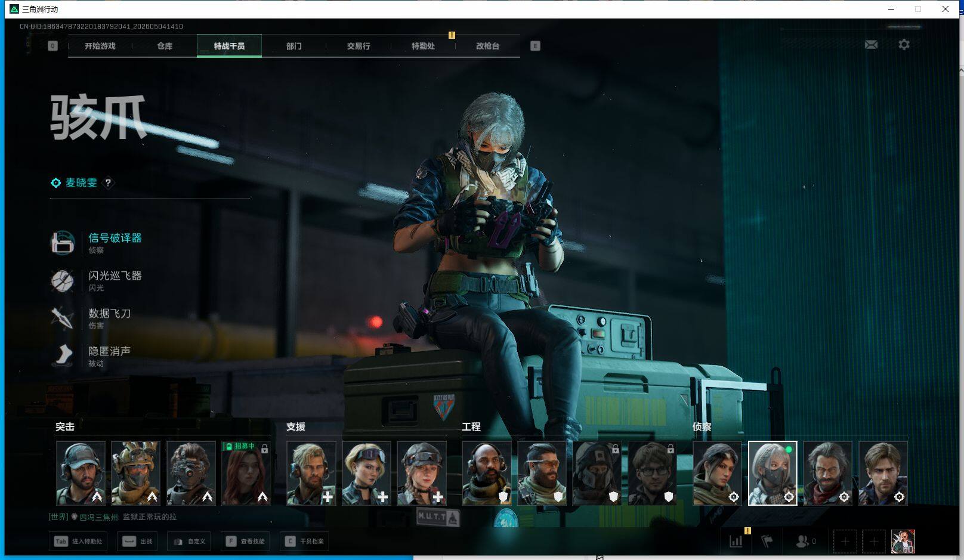Image resolution: width=964 pixels, height=560 pixels.
Task: Open the 自定义 customization button
Action: [x=189, y=542]
